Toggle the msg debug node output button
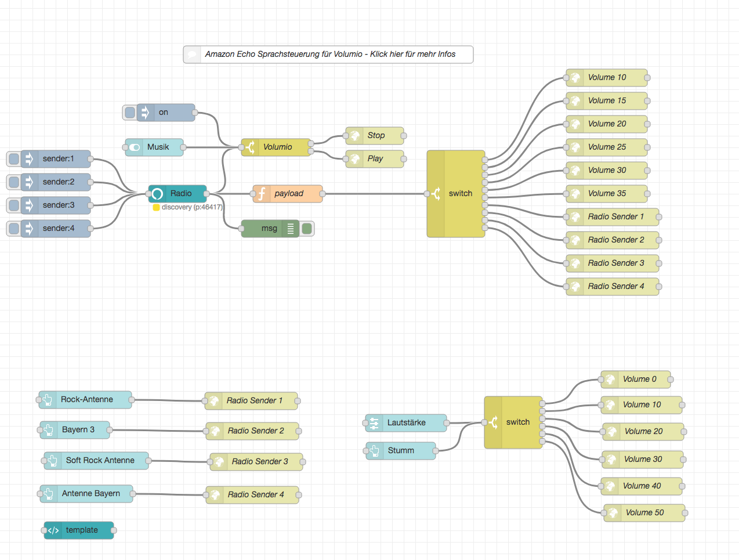The height and width of the screenshot is (560, 739). (307, 229)
